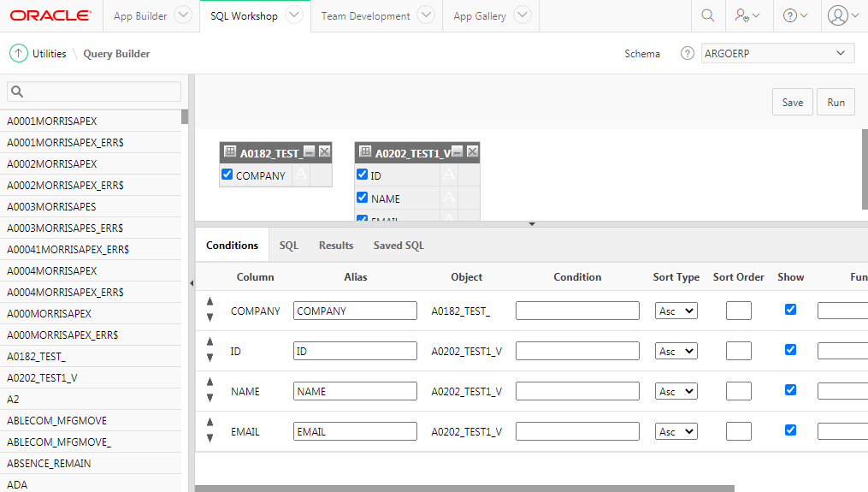This screenshot has width=868, height=492.
Task: Open the user account icon menu
Action: point(843,15)
